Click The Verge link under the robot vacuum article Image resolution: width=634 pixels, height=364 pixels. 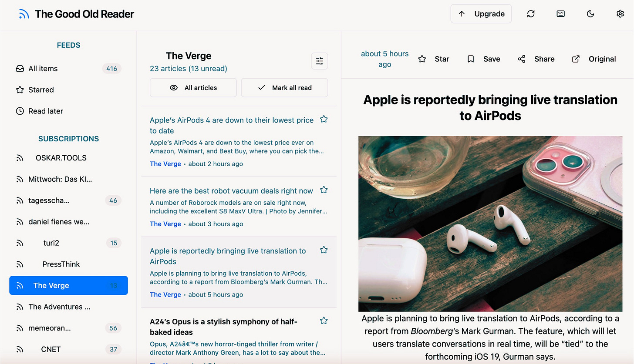165,224
